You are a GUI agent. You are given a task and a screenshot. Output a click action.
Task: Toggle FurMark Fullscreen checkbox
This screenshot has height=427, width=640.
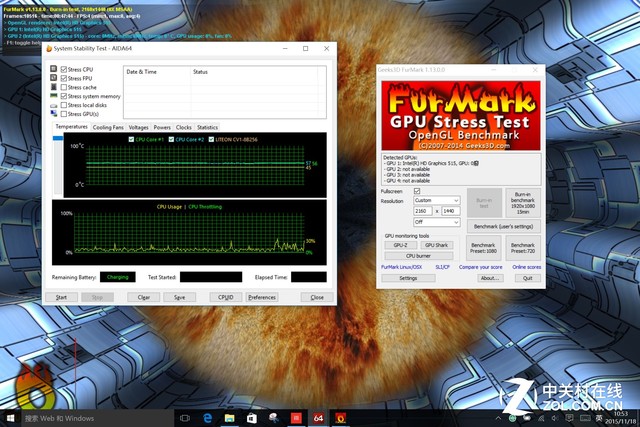pyautogui.click(x=416, y=191)
